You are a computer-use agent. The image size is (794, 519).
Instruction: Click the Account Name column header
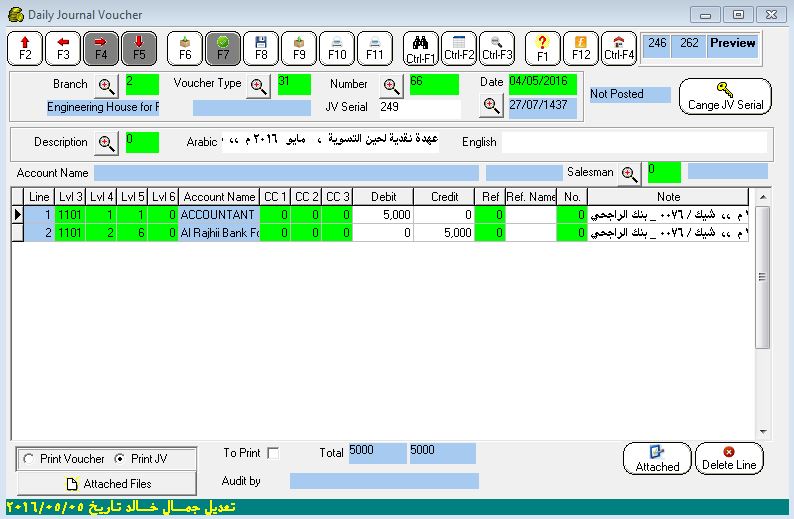click(219, 197)
